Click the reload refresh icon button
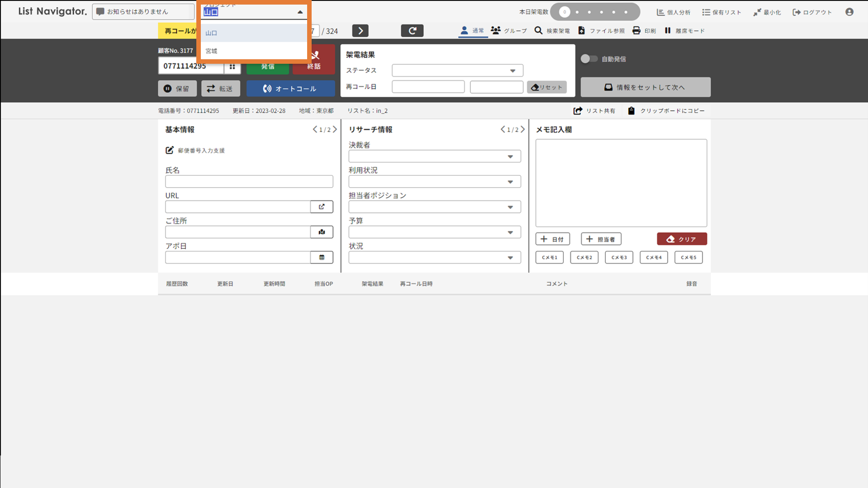The width and height of the screenshot is (868, 488). coord(412,31)
